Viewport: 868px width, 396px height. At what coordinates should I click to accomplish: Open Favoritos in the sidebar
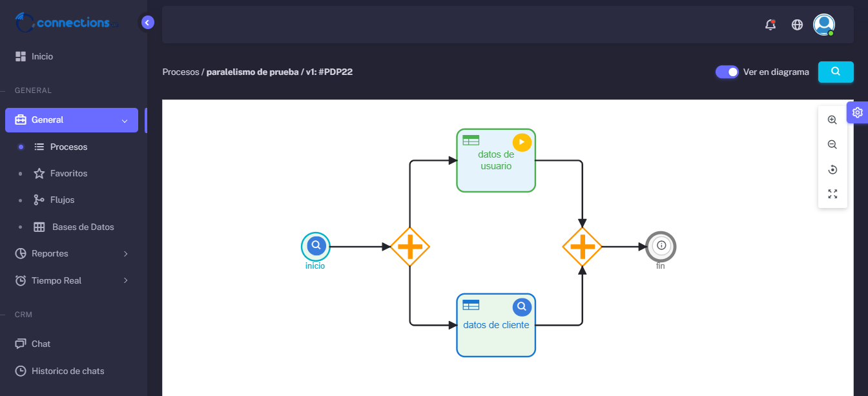(x=68, y=174)
